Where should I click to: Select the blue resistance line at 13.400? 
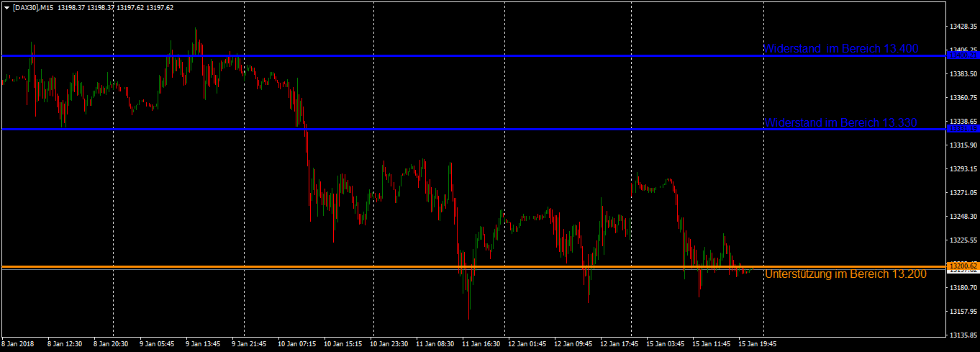coord(472,55)
